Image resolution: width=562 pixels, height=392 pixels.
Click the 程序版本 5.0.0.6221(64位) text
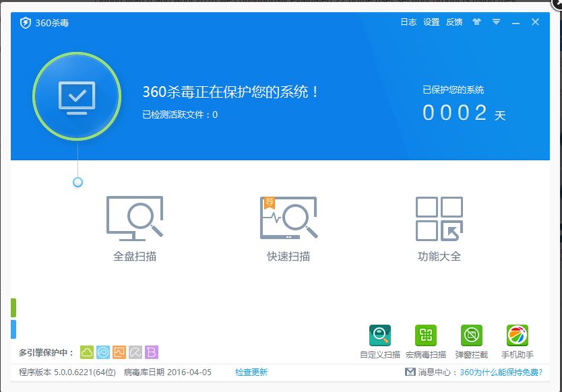(67, 372)
